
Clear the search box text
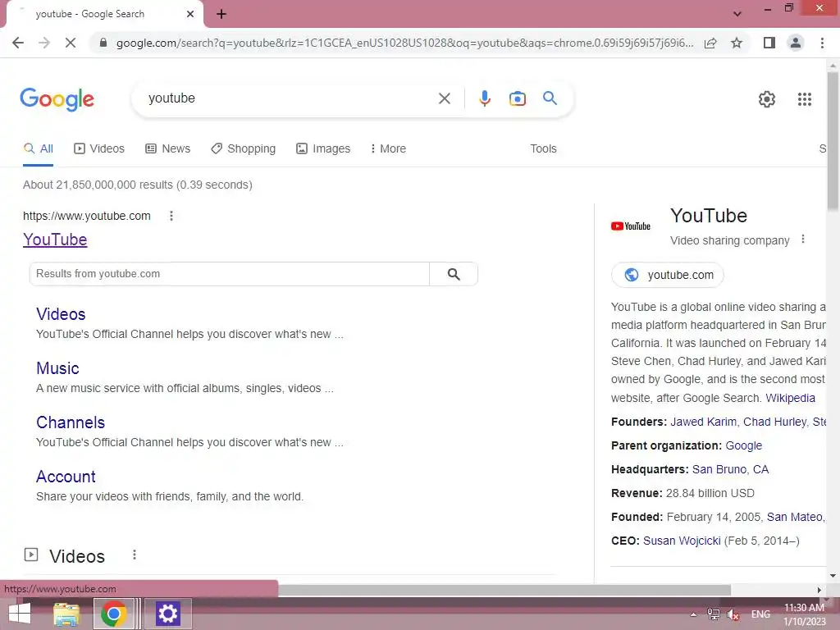(444, 98)
